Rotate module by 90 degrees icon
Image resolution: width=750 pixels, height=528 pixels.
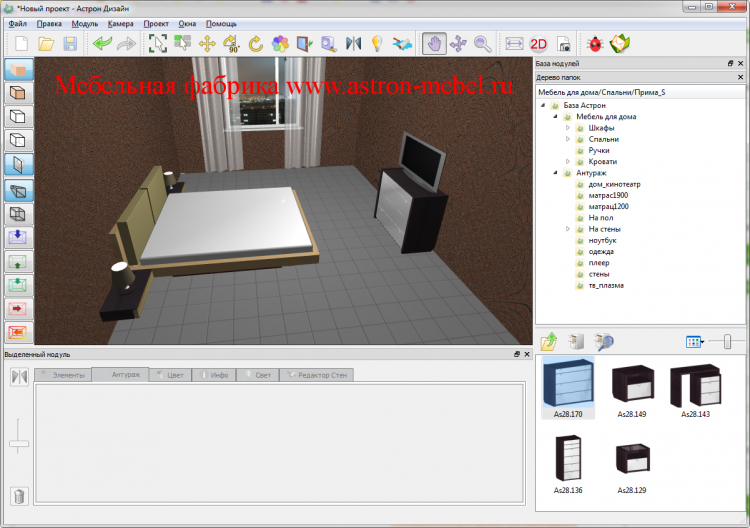coord(232,44)
